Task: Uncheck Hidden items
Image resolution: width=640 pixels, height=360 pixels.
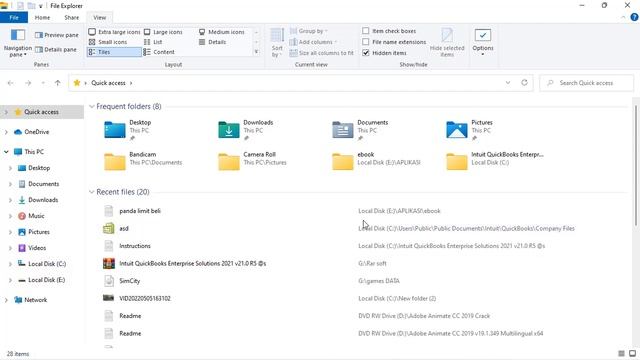Action: coord(384,53)
